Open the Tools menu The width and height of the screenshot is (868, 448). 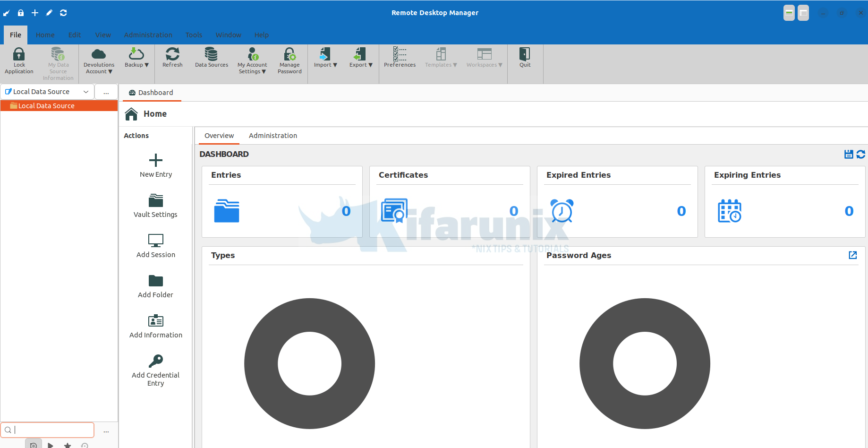pyautogui.click(x=194, y=34)
